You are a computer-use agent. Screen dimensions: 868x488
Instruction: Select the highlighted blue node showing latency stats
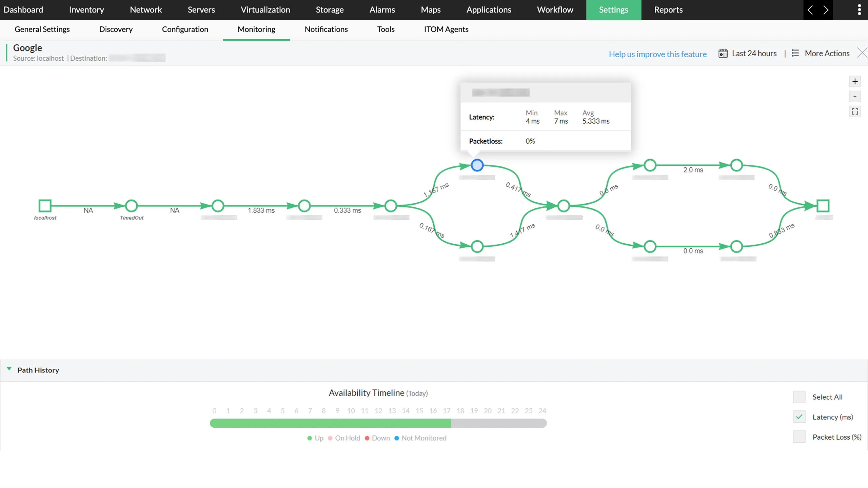point(477,165)
